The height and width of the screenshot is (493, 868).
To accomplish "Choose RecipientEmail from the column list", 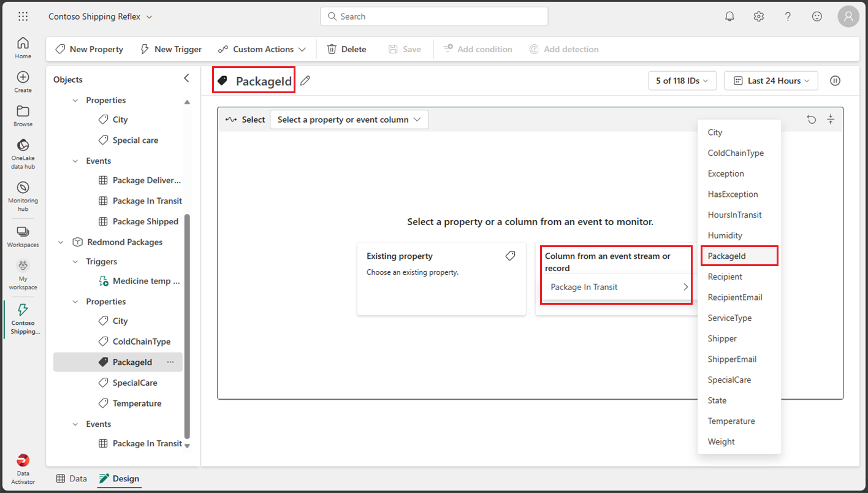I will point(739,297).
